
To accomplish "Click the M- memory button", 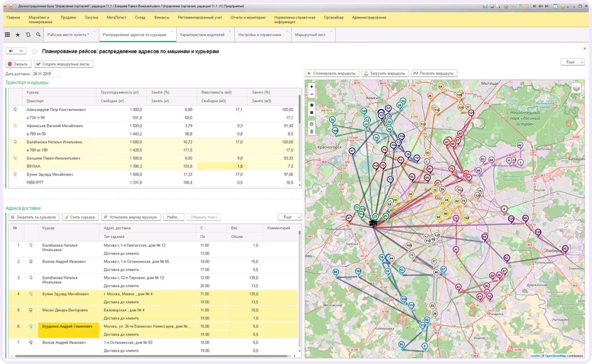I will [547, 6].
